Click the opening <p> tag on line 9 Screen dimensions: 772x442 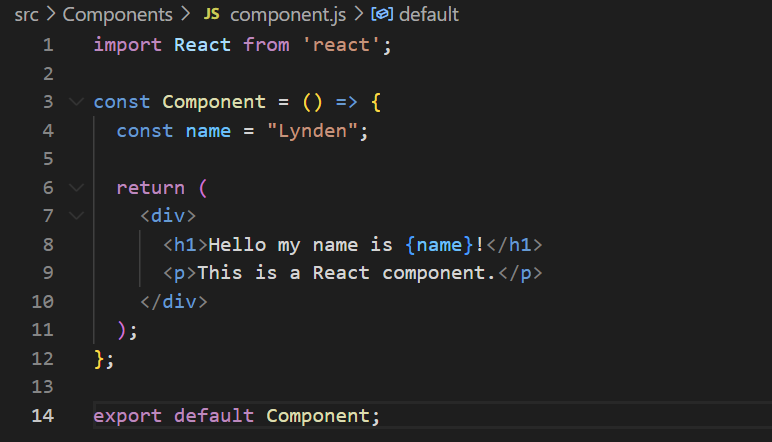click(180, 273)
